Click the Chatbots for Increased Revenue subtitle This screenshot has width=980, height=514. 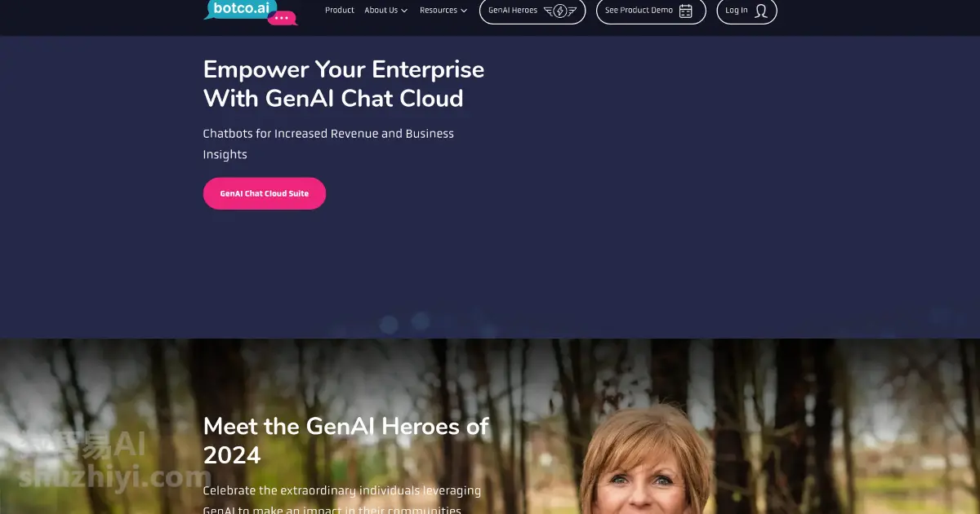(328, 144)
